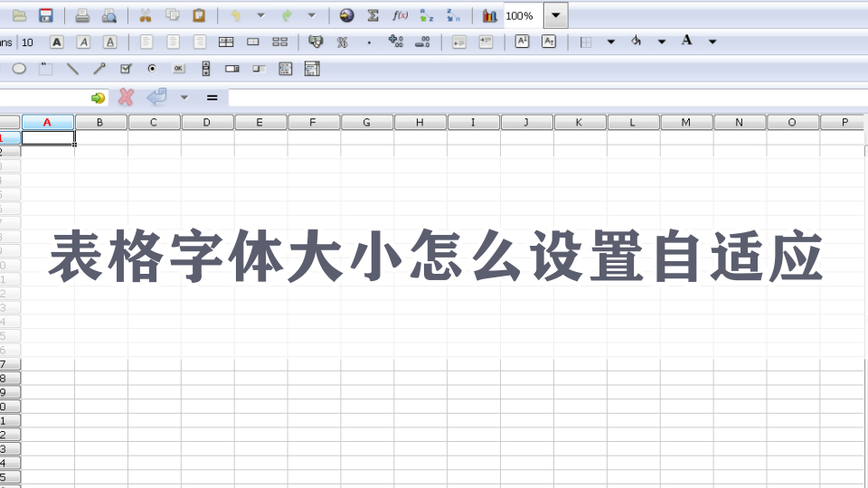Image resolution: width=868 pixels, height=488 pixels.
Task: Select the radio button form control
Action: [152, 69]
